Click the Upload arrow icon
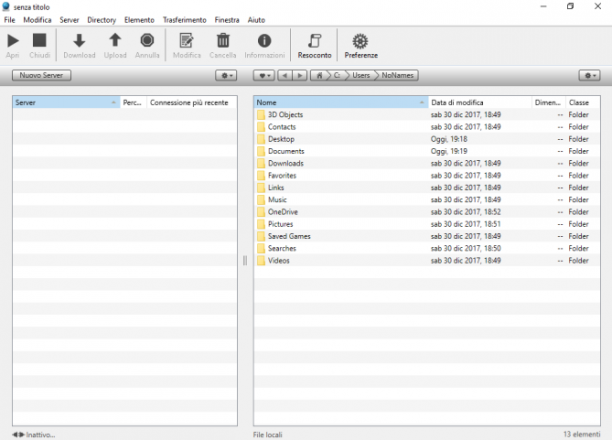This screenshot has height=440, width=612. [x=115, y=40]
